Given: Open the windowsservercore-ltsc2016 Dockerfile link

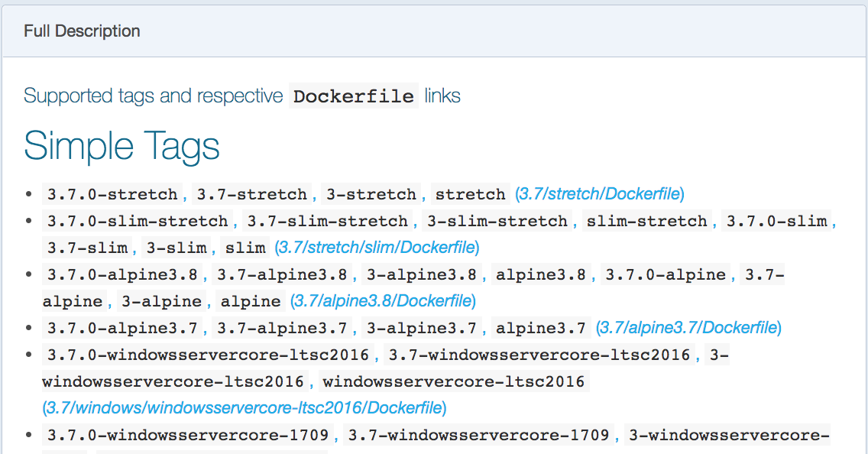Looking at the screenshot, I should click(x=245, y=408).
